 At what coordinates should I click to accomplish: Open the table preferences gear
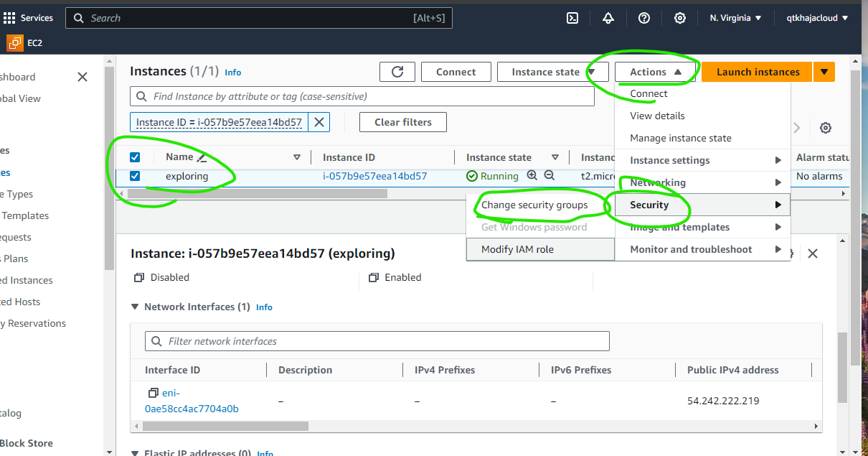click(825, 127)
